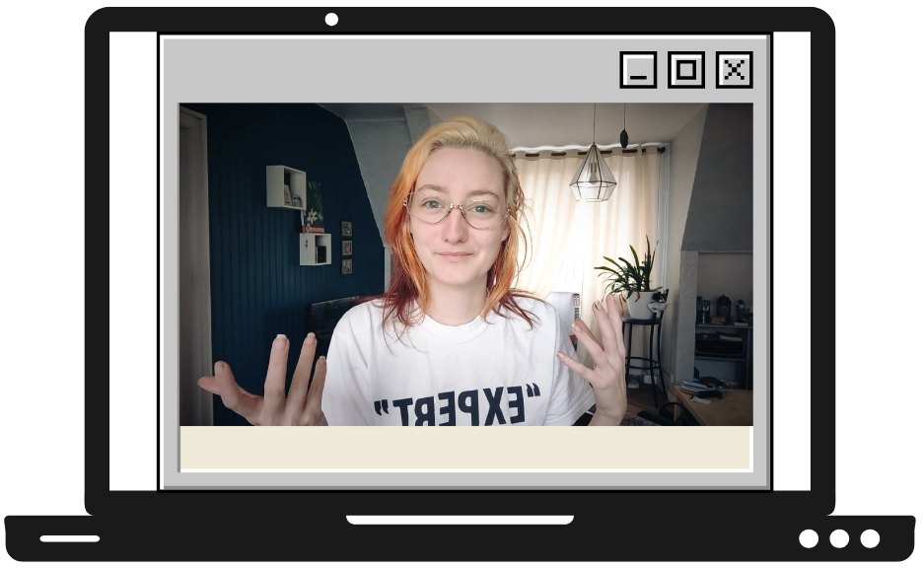This screenshot has height=568, width=924.
Task: Click the middle white dot on laptop base
Action: tap(839, 538)
